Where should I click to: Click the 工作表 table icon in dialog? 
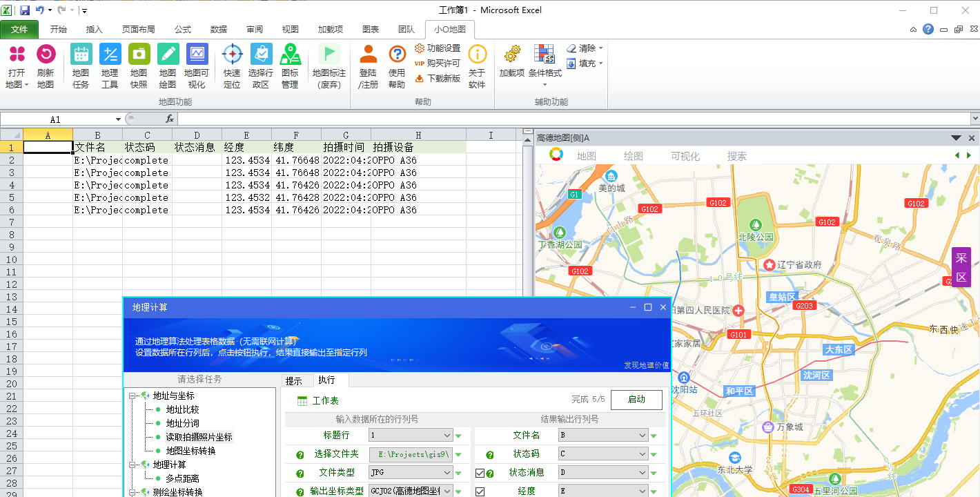pyautogui.click(x=302, y=401)
